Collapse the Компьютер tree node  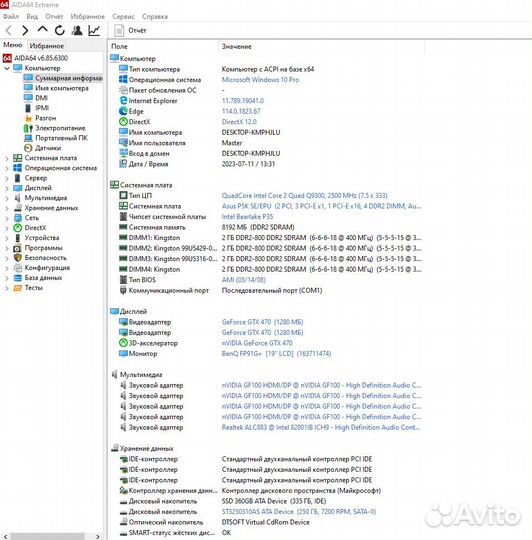7,68
